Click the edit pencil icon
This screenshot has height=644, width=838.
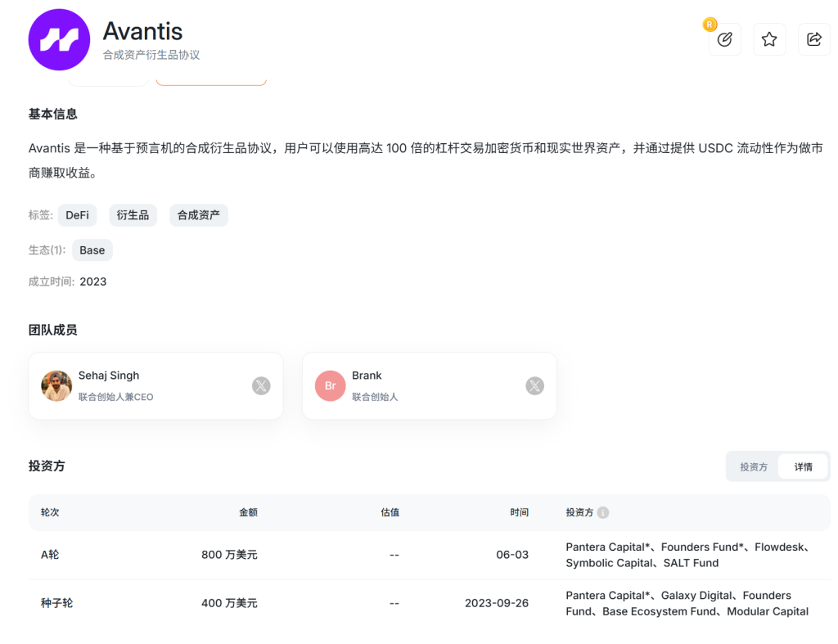tap(725, 39)
